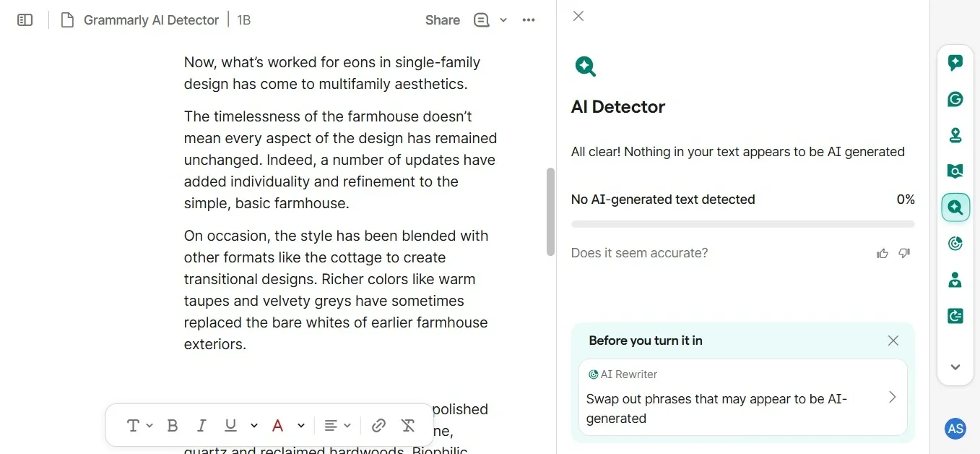This screenshot has height=454, width=980.
Task: Open Grammarly G review suggestions in sidebar
Action: (955, 99)
